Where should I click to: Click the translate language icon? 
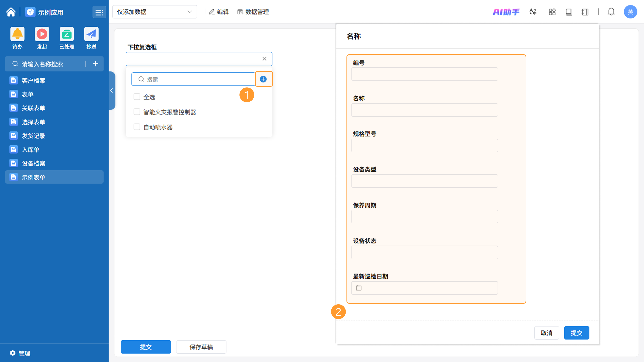click(x=533, y=12)
